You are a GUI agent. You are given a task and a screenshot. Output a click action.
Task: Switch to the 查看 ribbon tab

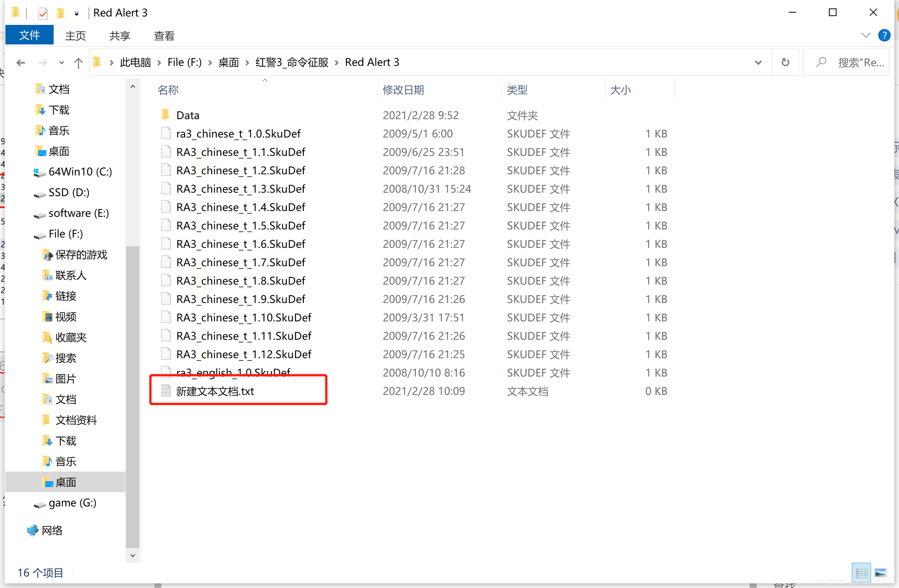coord(164,36)
